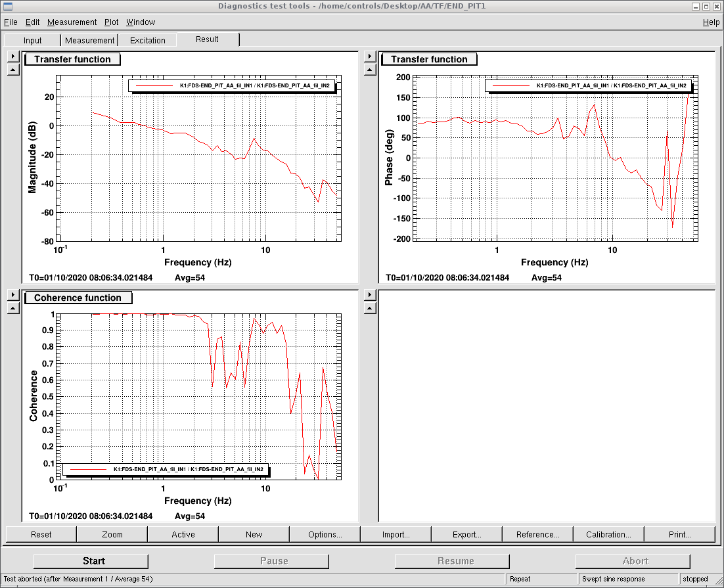Click the Zoom button

point(112,534)
